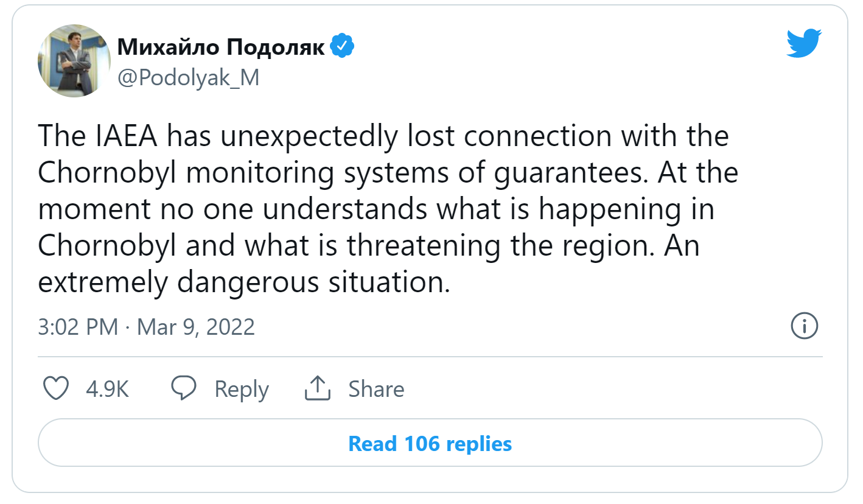Viewport: 863px width, 504px height.
Task: Visit the @Podolyak_M handle link
Action: 188,78
